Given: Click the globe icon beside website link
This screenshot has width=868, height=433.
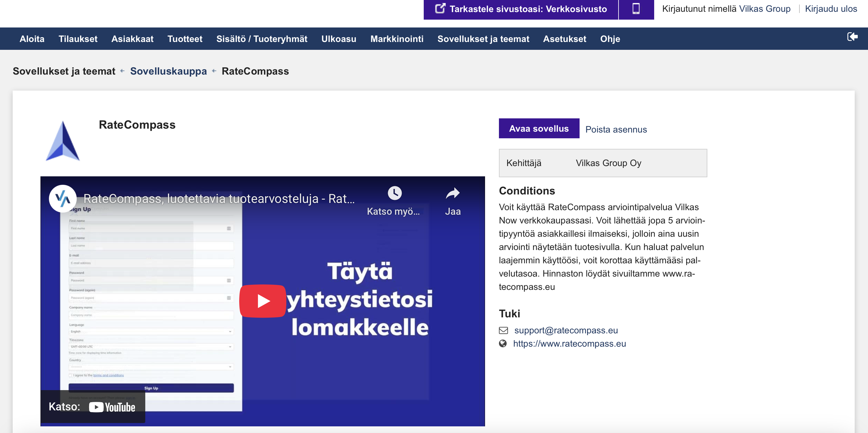Looking at the screenshot, I should click(503, 343).
